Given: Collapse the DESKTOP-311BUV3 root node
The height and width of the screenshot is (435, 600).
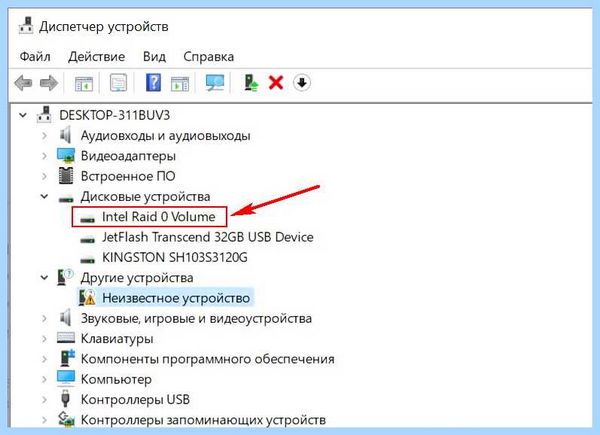Looking at the screenshot, I should pyautogui.click(x=23, y=115).
